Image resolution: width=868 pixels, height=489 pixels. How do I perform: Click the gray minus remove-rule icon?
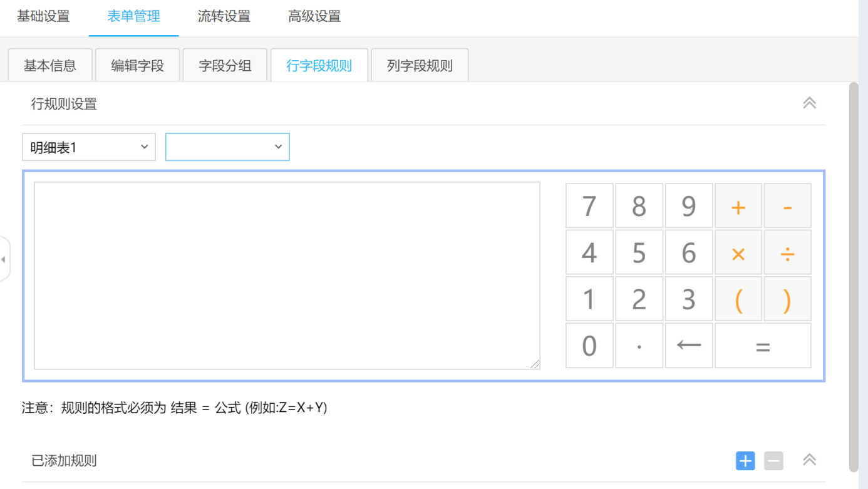(x=773, y=461)
